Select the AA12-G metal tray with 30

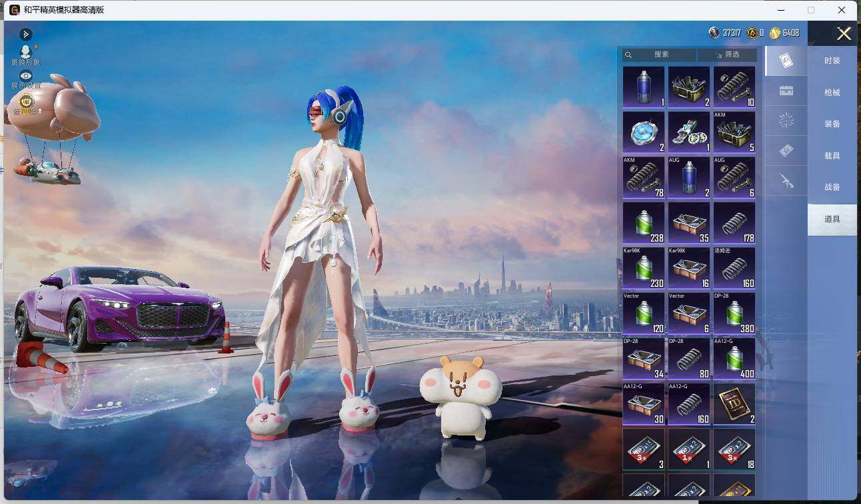tap(644, 403)
